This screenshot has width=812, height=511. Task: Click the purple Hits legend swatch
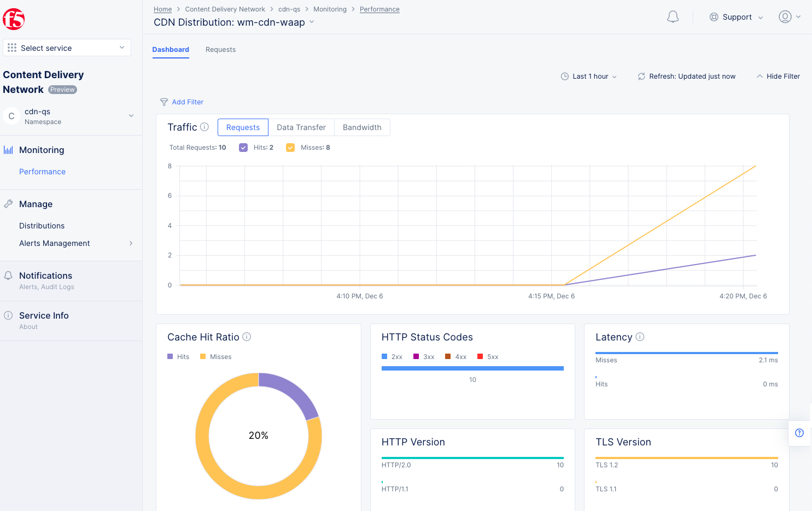click(x=171, y=356)
